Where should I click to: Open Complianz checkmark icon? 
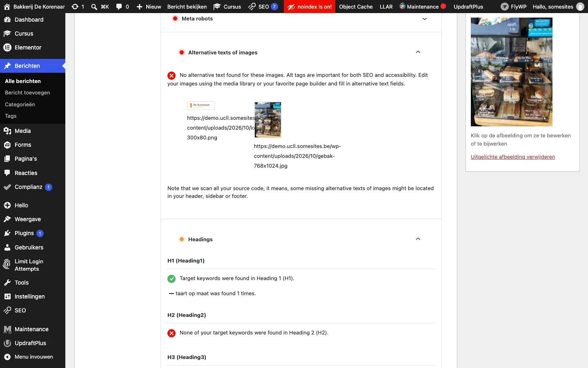point(7,187)
